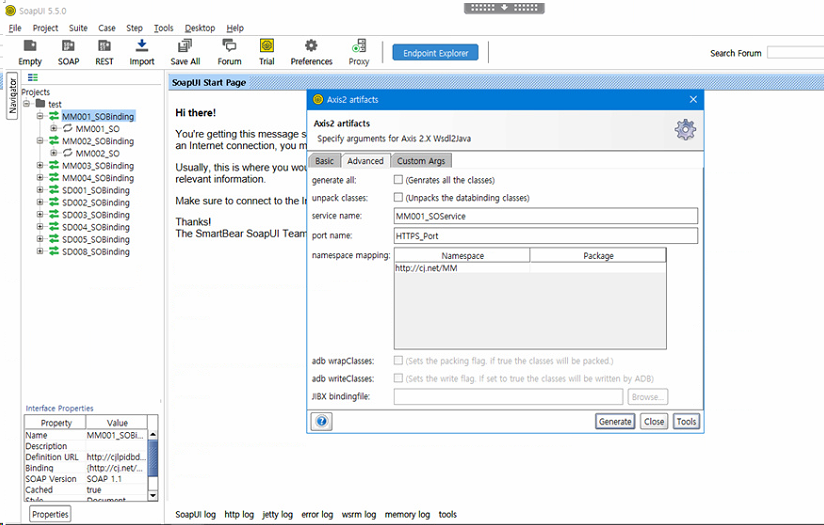Open Preferences gear icon

point(311,46)
